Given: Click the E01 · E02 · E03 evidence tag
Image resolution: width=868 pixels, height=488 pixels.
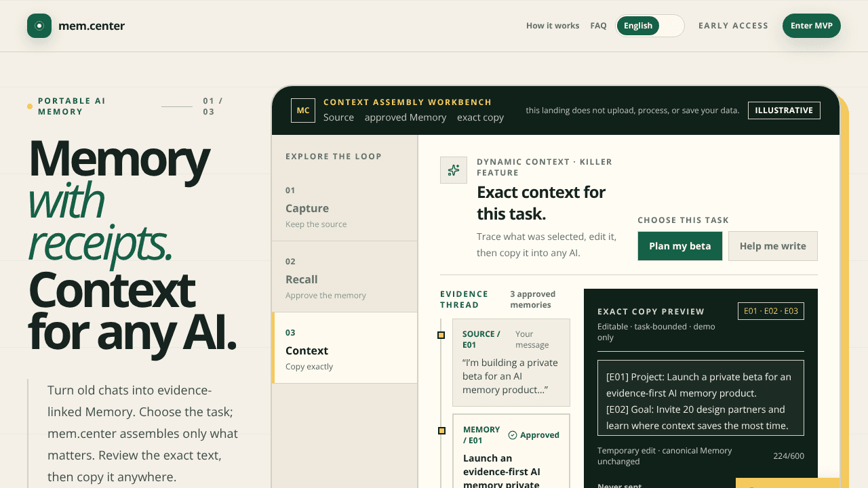Looking at the screenshot, I should pyautogui.click(x=771, y=311).
